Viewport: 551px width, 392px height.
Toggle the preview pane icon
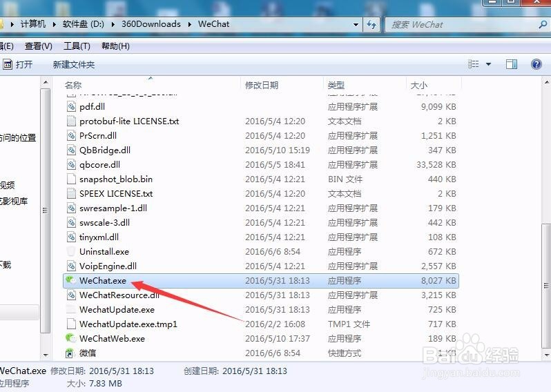pos(512,64)
